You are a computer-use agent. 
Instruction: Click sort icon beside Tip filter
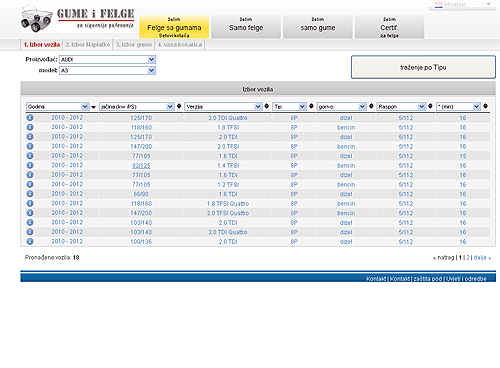coord(311,106)
